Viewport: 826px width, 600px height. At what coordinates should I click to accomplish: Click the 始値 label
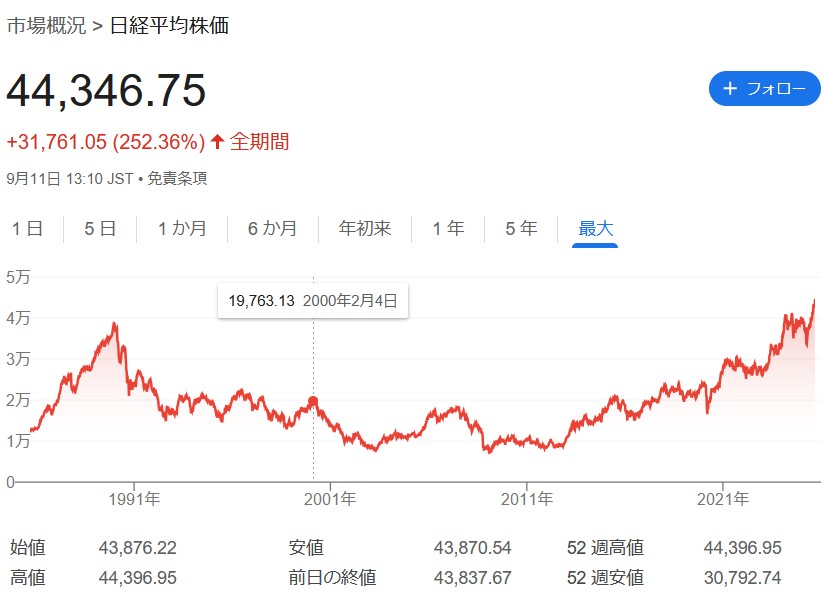28,548
